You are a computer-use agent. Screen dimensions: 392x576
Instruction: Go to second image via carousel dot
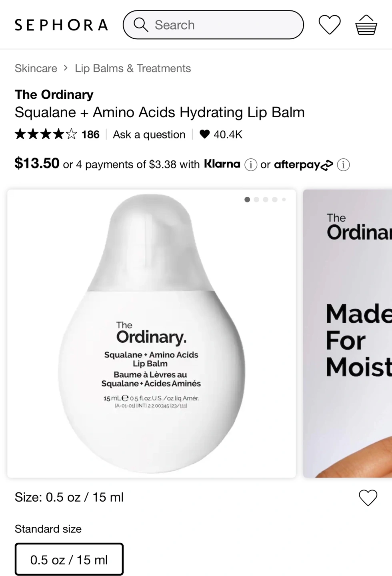pyautogui.click(x=256, y=200)
